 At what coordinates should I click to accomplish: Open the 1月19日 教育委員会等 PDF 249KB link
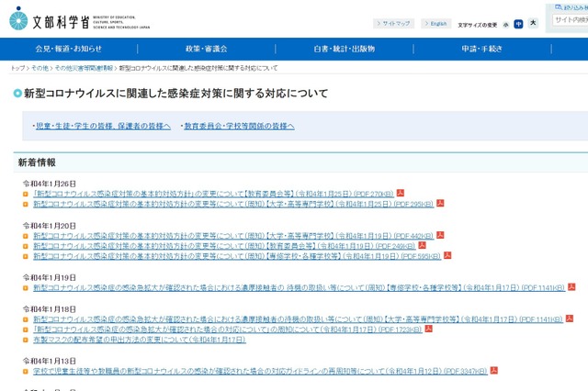click(x=224, y=246)
